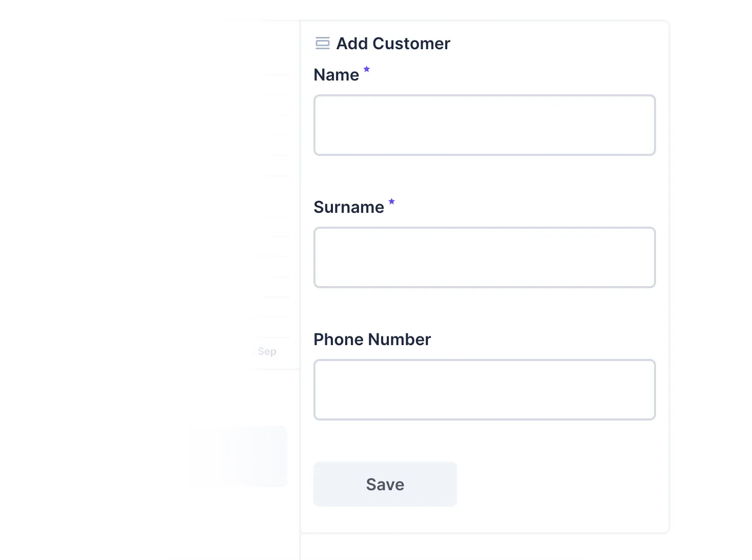Select the Surname field label
Image resolution: width=752 pixels, height=560 pixels.
[349, 207]
